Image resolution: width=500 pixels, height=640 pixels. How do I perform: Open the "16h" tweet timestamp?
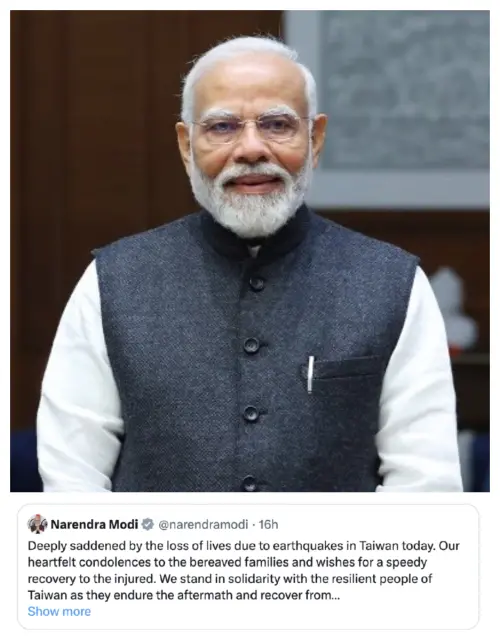[269, 524]
